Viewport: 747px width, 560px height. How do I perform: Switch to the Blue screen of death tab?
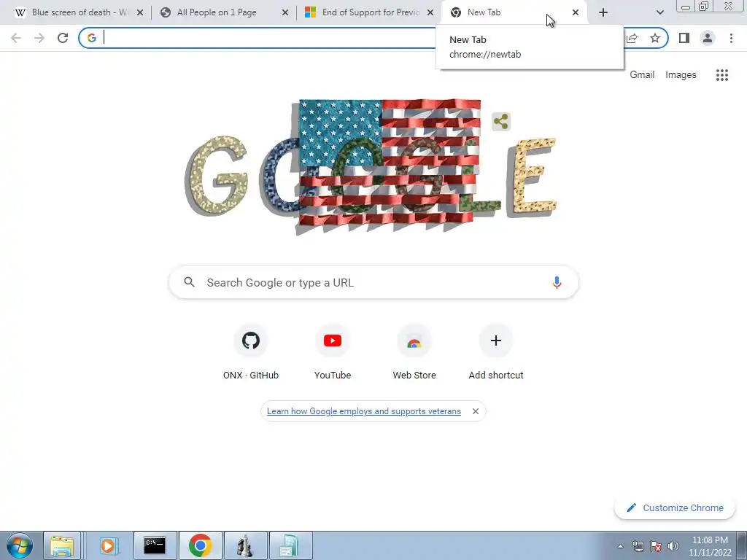pos(77,12)
